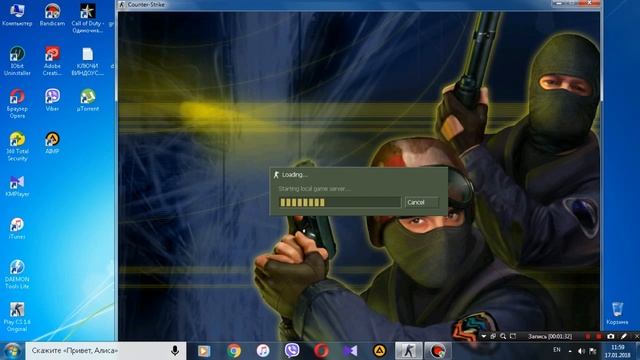Open Viber from the taskbar
This screenshot has height=360, width=640.
tap(292, 351)
